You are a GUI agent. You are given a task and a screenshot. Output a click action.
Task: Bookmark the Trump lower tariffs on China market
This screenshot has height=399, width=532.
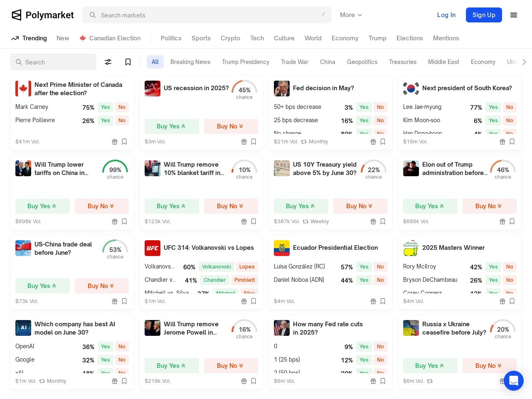tap(124, 222)
